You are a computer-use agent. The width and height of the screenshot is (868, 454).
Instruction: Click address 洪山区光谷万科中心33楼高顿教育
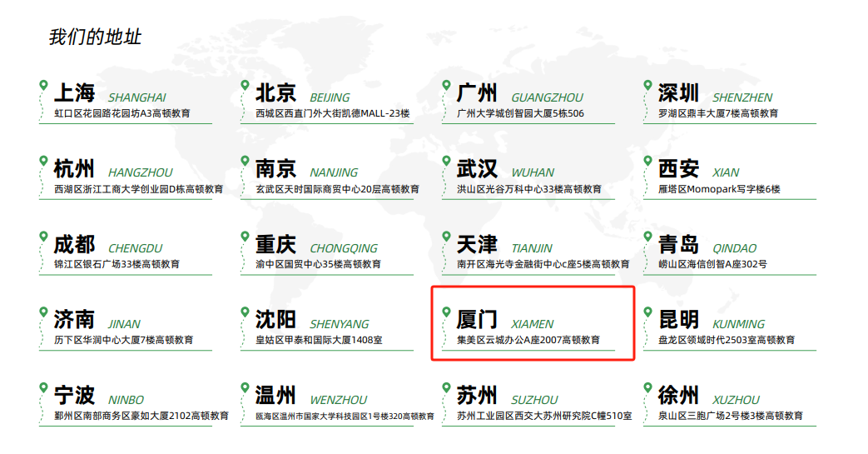point(528,189)
